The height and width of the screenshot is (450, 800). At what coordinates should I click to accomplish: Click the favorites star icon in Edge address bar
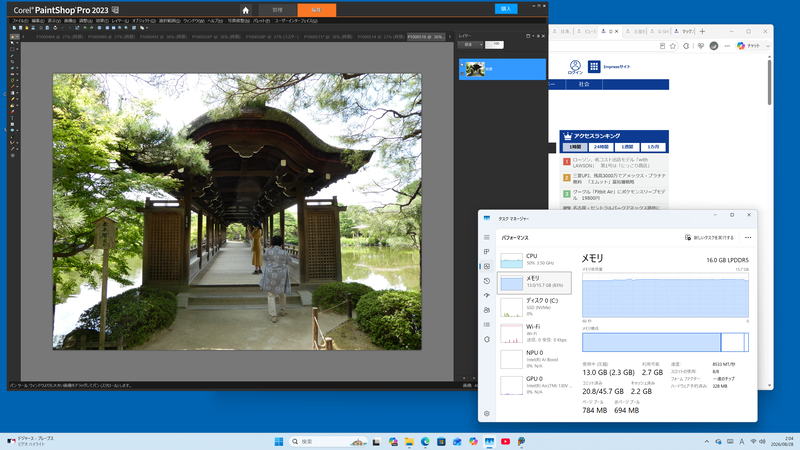pos(673,46)
